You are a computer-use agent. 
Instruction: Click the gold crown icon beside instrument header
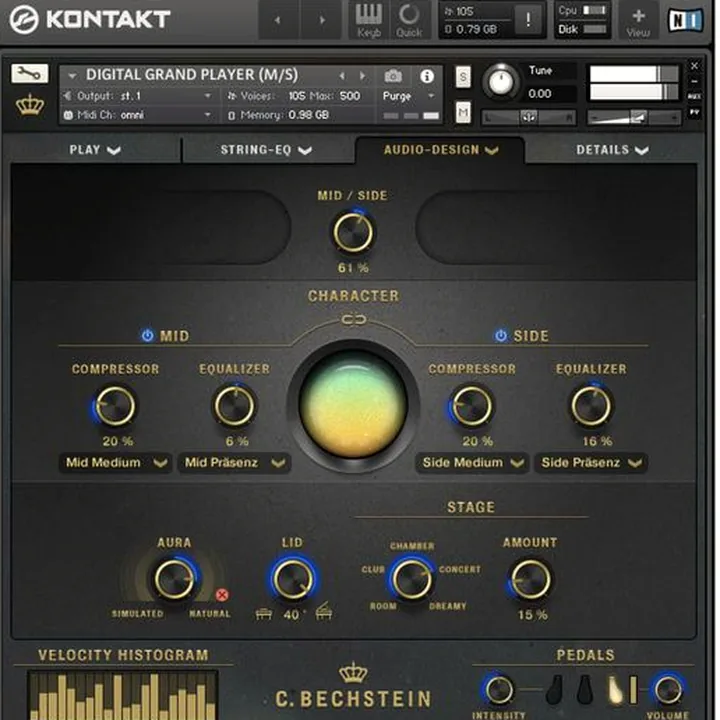[x=30, y=106]
